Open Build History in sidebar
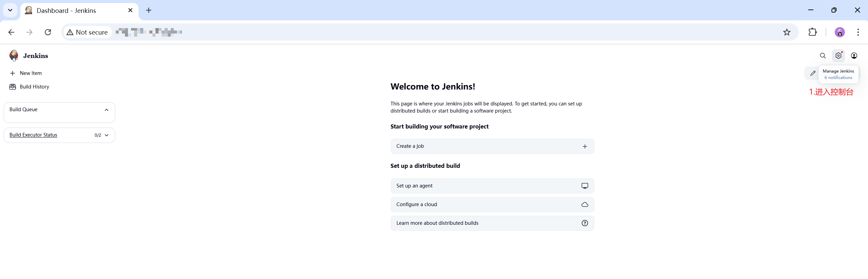This screenshot has height=279, width=868. [x=34, y=87]
